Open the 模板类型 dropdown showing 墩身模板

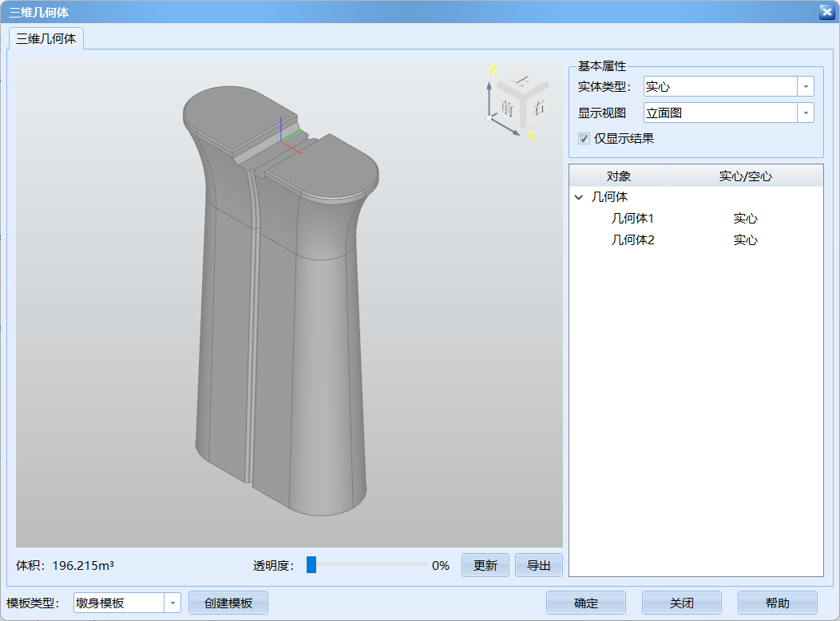[172, 603]
